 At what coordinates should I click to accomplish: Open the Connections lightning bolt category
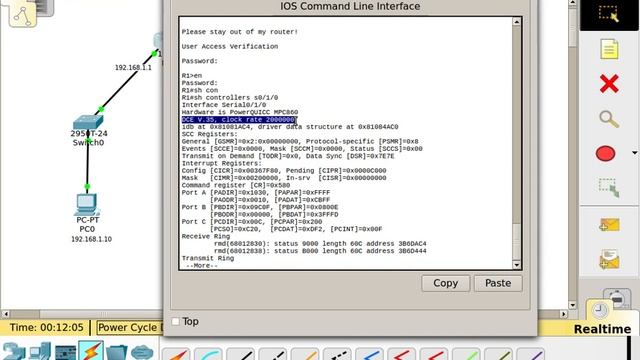(x=91, y=351)
